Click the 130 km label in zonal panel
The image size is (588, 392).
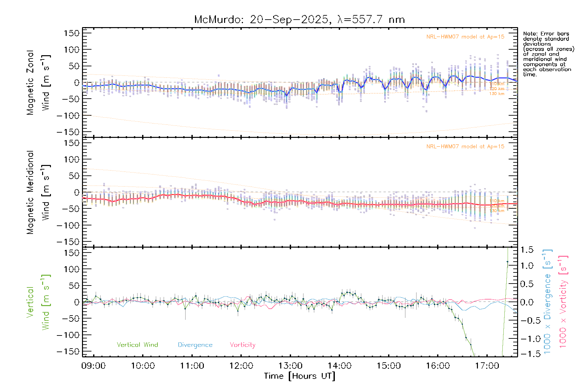pos(497,94)
